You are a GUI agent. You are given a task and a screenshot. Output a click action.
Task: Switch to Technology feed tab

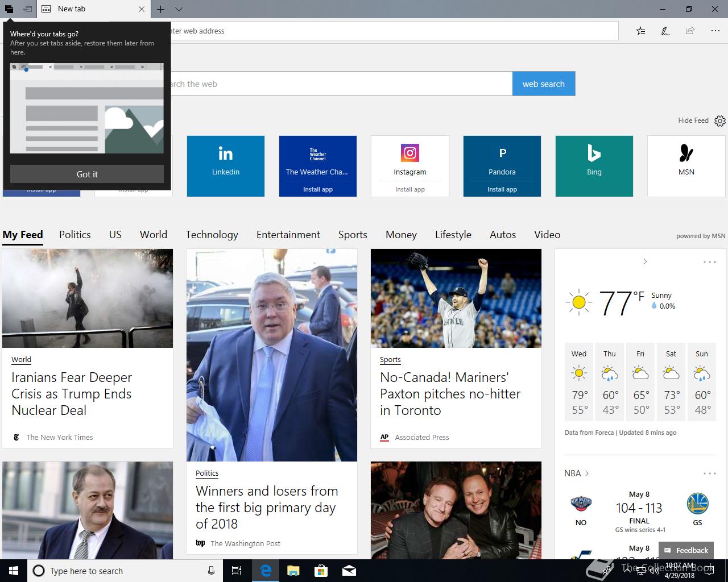(x=212, y=235)
